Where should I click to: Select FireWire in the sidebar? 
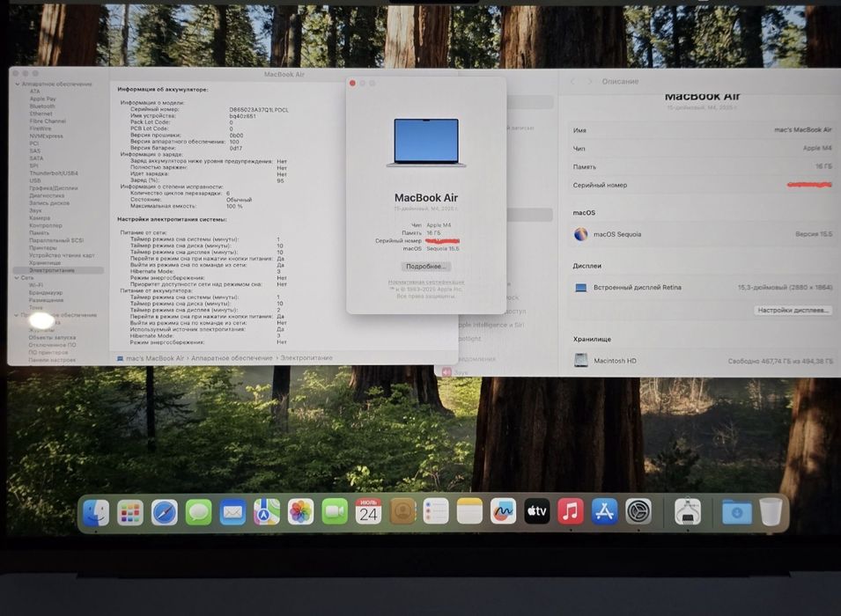(x=41, y=128)
